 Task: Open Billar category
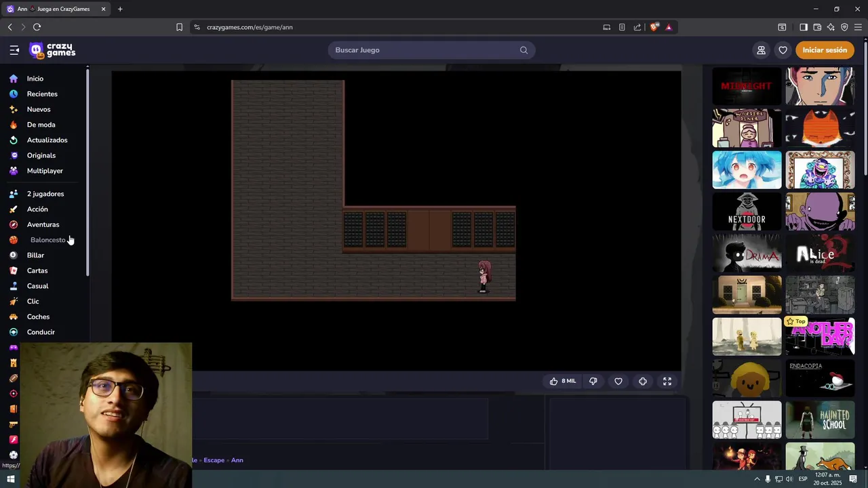coord(35,256)
